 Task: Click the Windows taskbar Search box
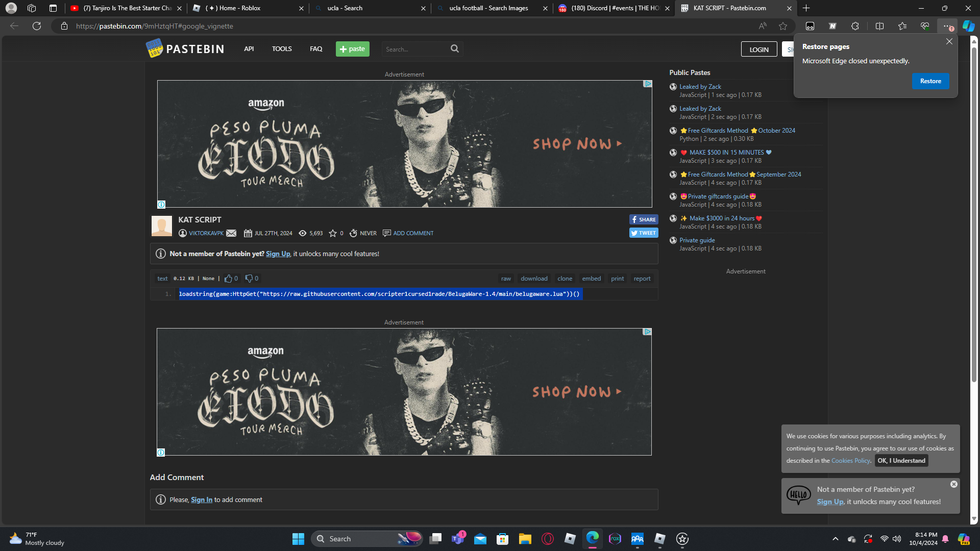tap(366, 539)
